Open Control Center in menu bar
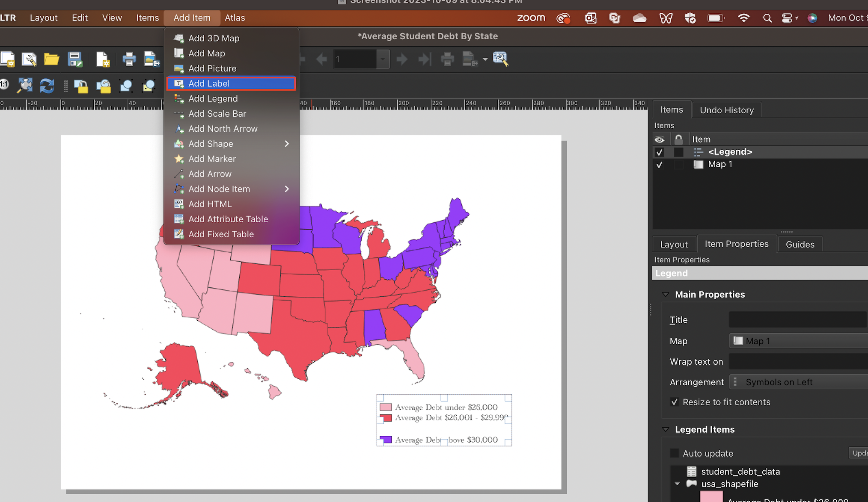The image size is (868, 502). 787,18
